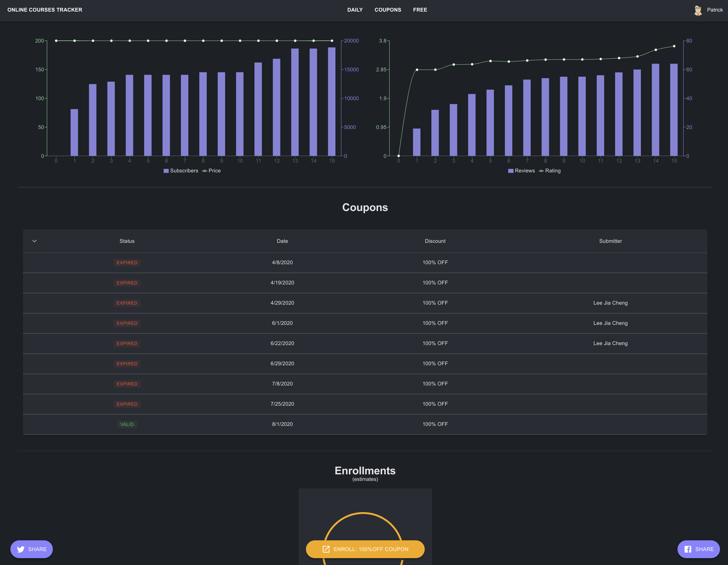Toggle the Rating legend series

[549, 170]
